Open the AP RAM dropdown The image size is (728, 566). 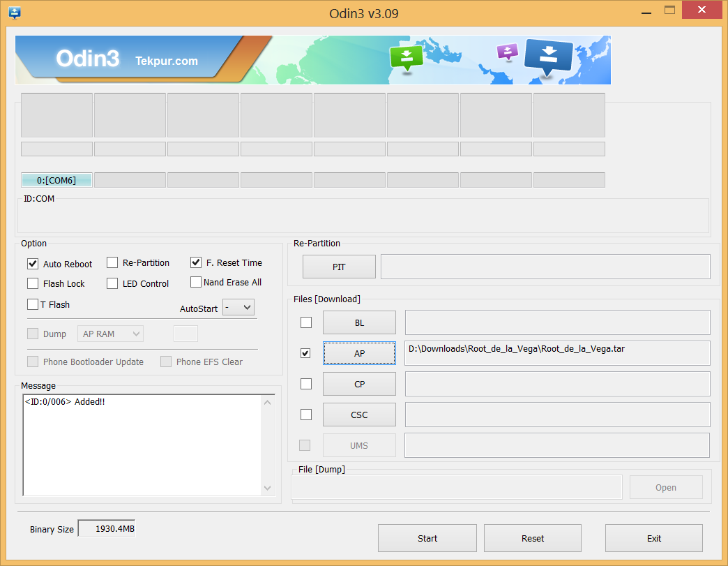pyautogui.click(x=110, y=334)
